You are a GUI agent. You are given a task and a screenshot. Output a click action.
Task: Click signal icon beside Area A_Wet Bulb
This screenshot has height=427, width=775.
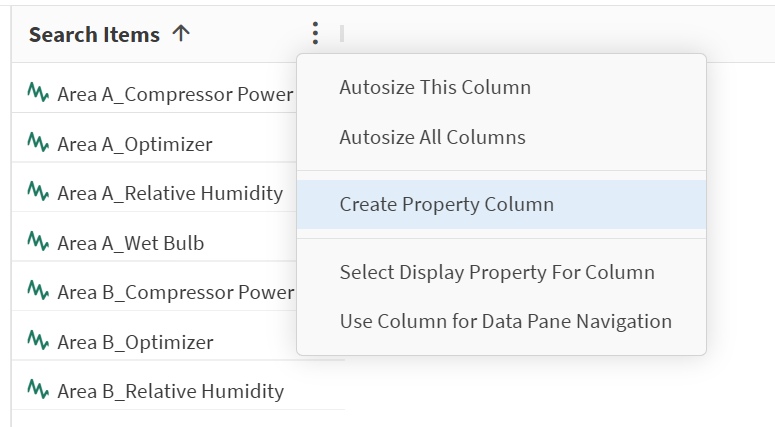click(39, 243)
